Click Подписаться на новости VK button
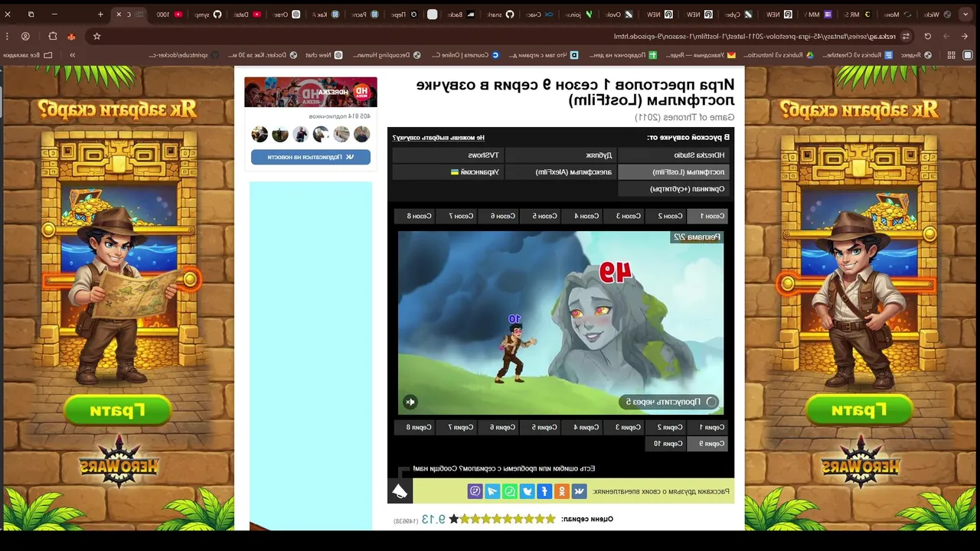This screenshot has width=980, height=551. coord(311,157)
